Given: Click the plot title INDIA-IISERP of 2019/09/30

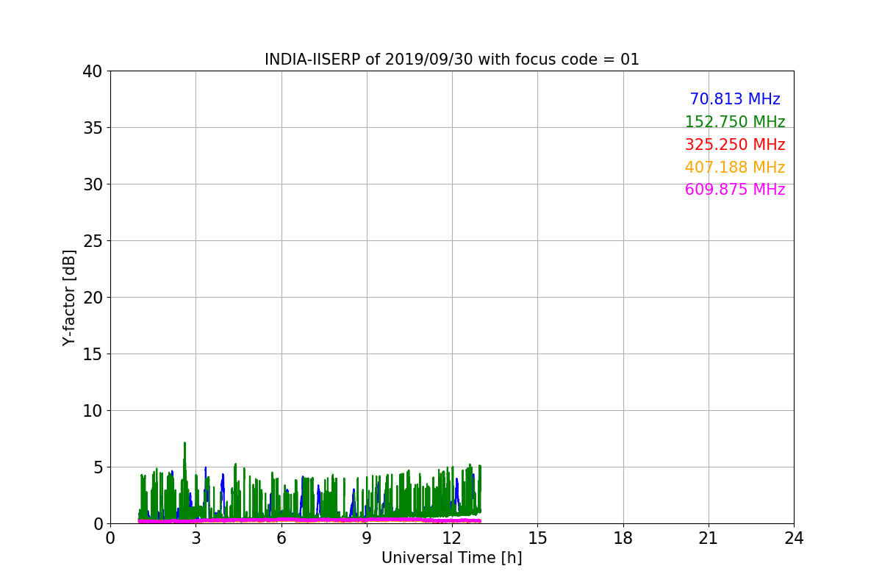Looking at the screenshot, I should 451,60.
